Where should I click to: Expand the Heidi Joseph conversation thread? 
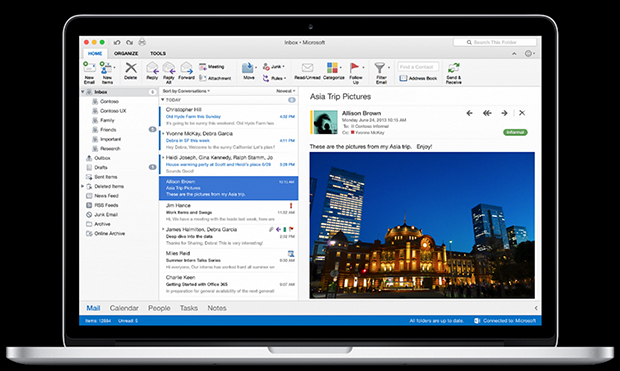[163, 157]
